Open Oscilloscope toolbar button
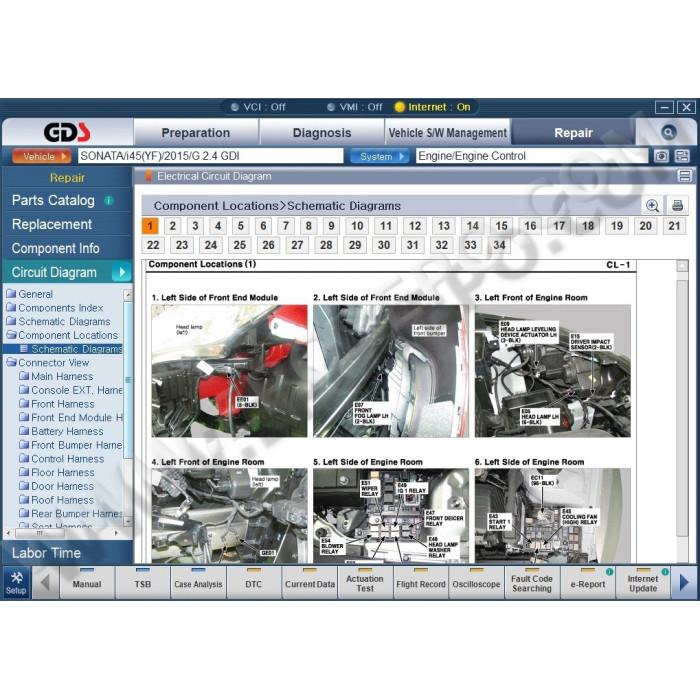Viewport: 700px width, 700px height. point(476,582)
